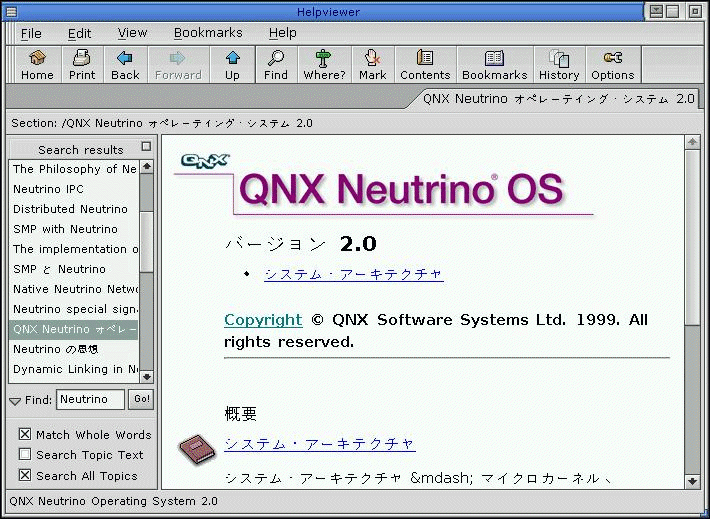The image size is (710, 519).
Task: Click the window menu icon in title bar
Action: click(11, 11)
